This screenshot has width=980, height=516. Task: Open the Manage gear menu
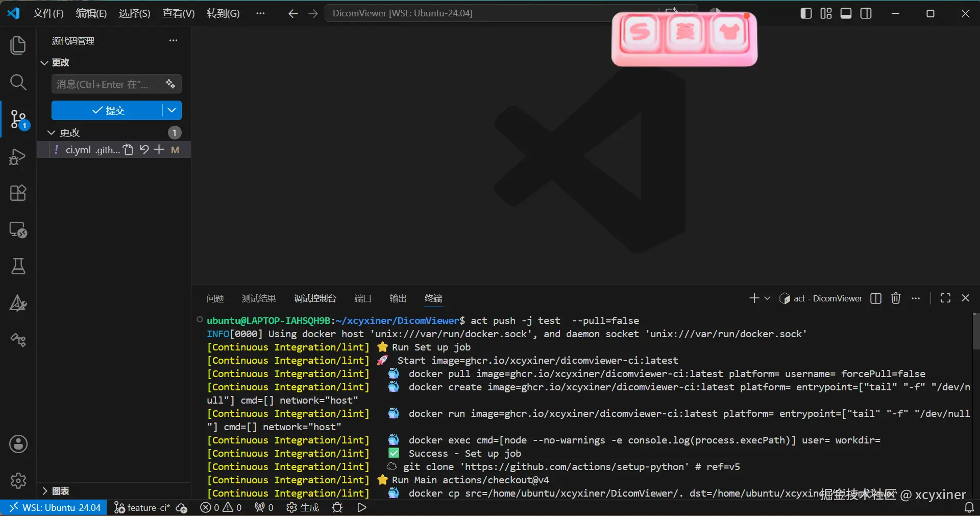click(x=18, y=481)
